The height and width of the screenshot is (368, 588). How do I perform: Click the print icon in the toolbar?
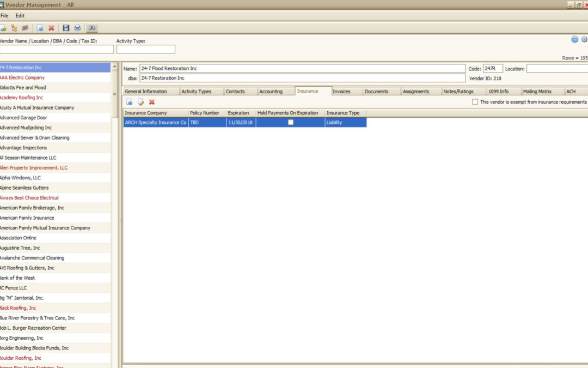point(77,28)
